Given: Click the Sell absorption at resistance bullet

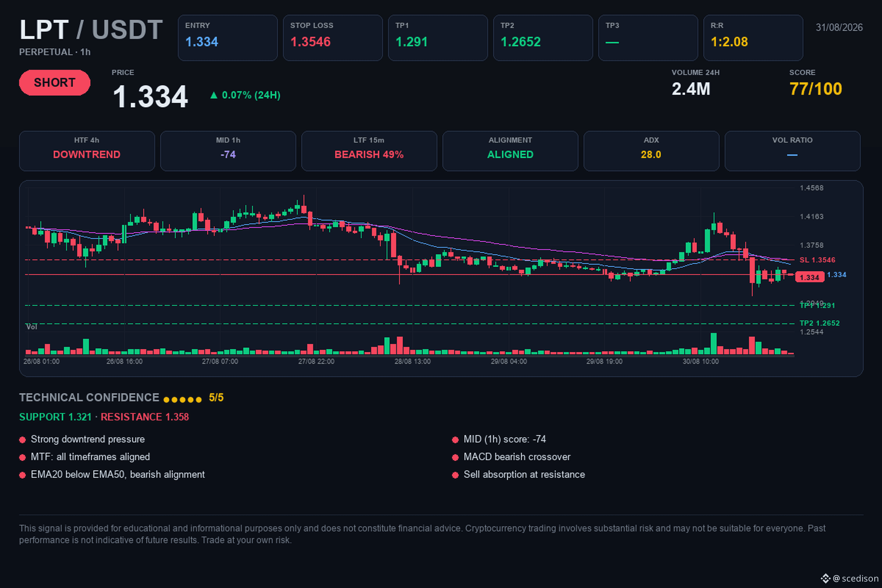Looking at the screenshot, I should tap(519, 475).
